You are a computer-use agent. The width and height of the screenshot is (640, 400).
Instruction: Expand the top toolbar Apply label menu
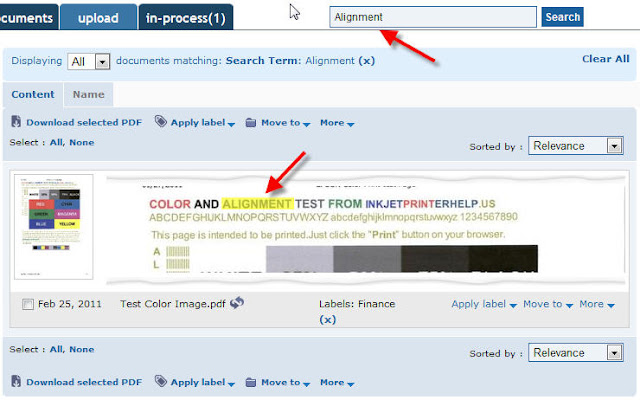pos(203,122)
